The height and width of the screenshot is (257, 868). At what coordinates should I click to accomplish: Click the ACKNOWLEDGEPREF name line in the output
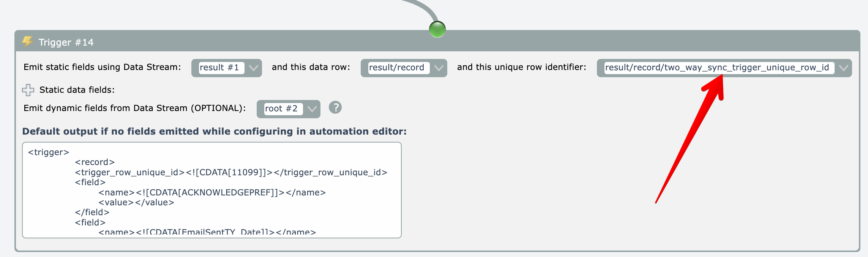click(x=212, y=192)
